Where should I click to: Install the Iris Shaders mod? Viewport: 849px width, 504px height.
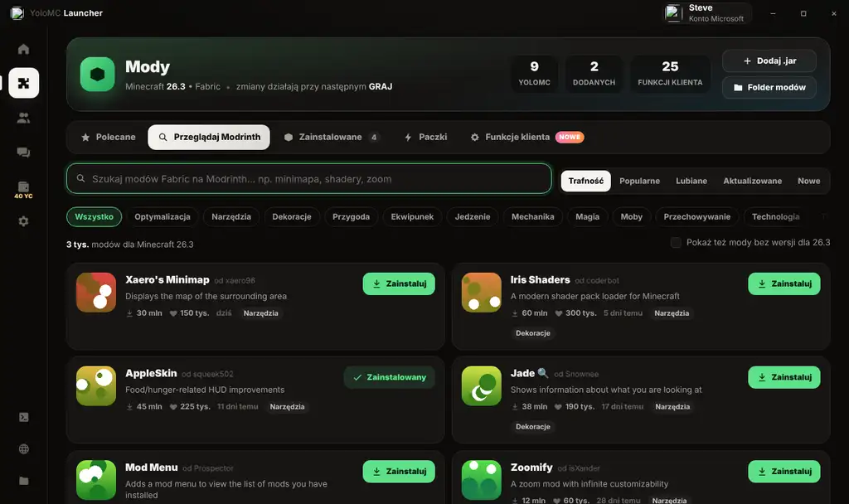784,283
